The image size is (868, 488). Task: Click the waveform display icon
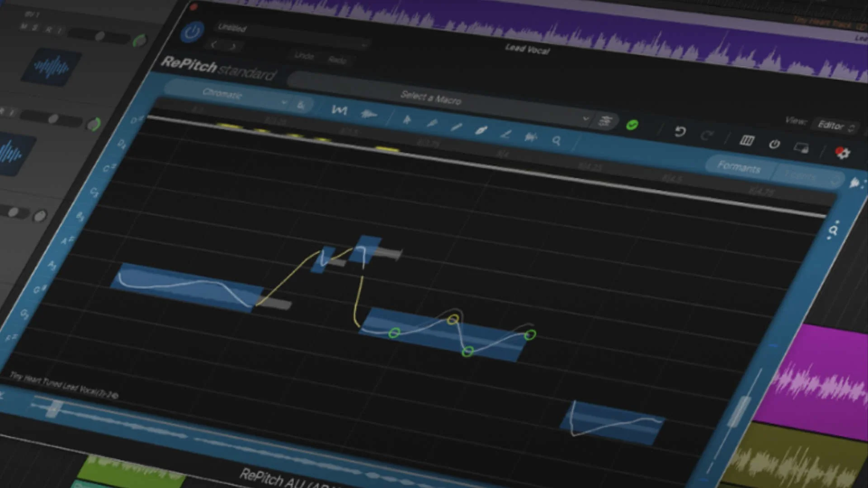point(369,114)
